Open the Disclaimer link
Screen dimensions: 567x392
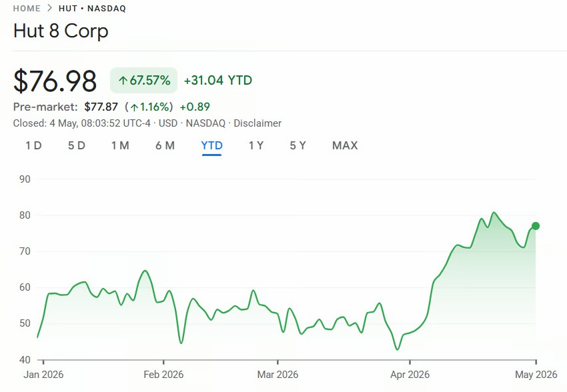(x=257, y=123)
